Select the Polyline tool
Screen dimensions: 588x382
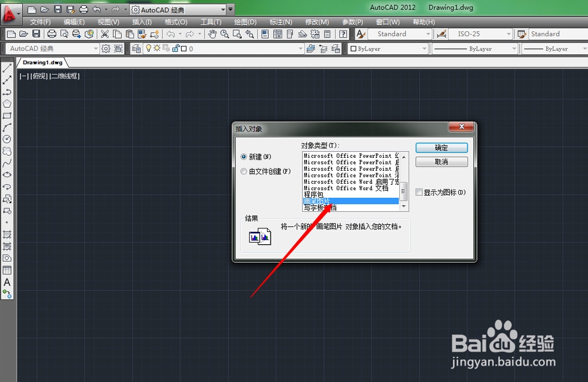6,92
